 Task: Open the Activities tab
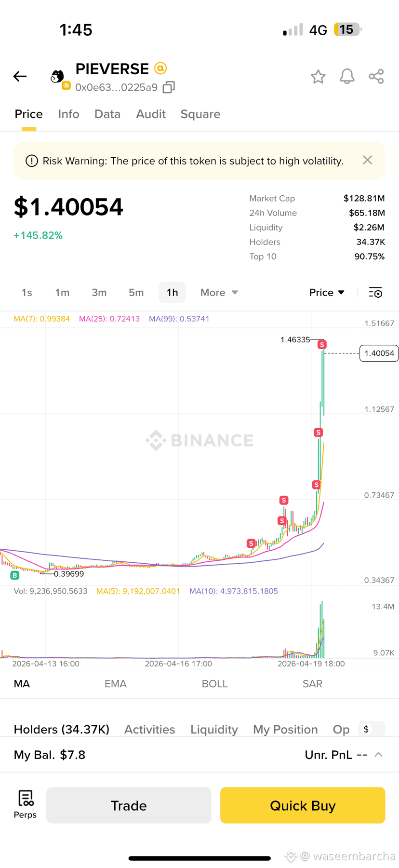pos(150,729)
